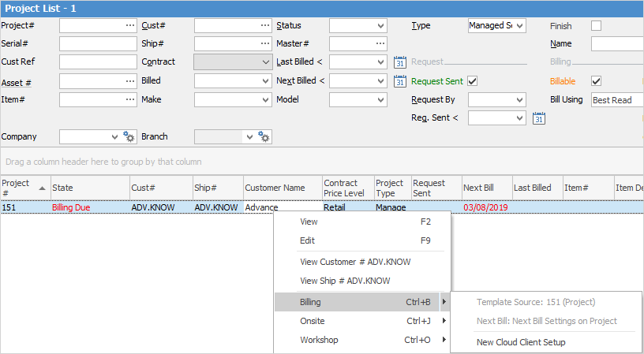Uncheck the Request Sent checkbox
The width and height of the screenshot is (644, 354).
[473, 81]
